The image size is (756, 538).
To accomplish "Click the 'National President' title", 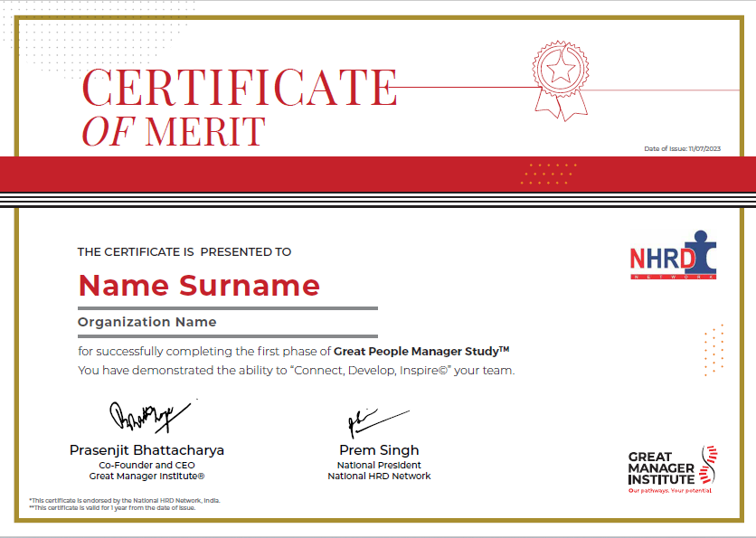I will [379, 465].
